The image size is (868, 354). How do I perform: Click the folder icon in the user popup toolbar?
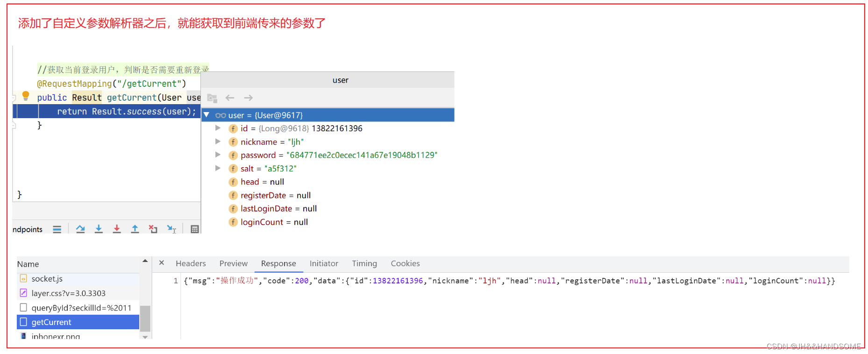coord(212,98)
